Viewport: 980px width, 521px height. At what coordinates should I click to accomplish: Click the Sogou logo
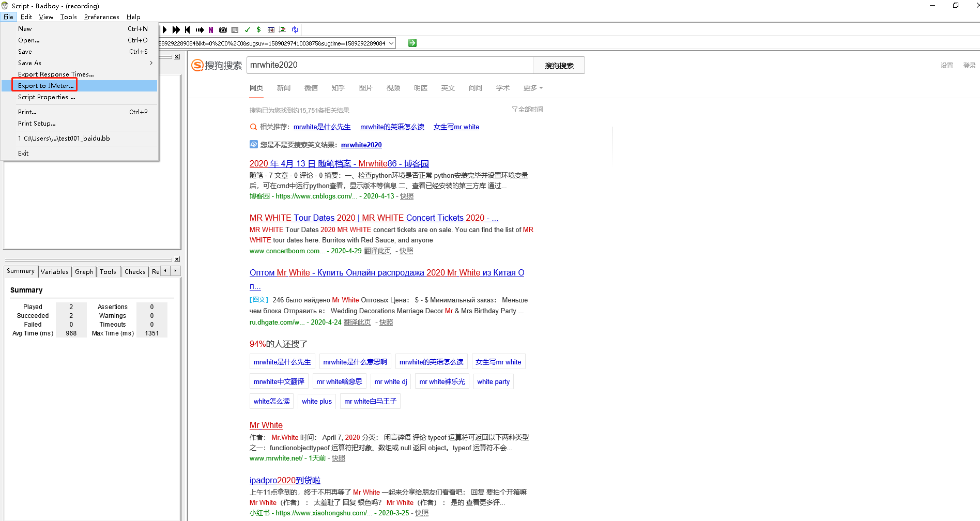[x=217, y=65]
